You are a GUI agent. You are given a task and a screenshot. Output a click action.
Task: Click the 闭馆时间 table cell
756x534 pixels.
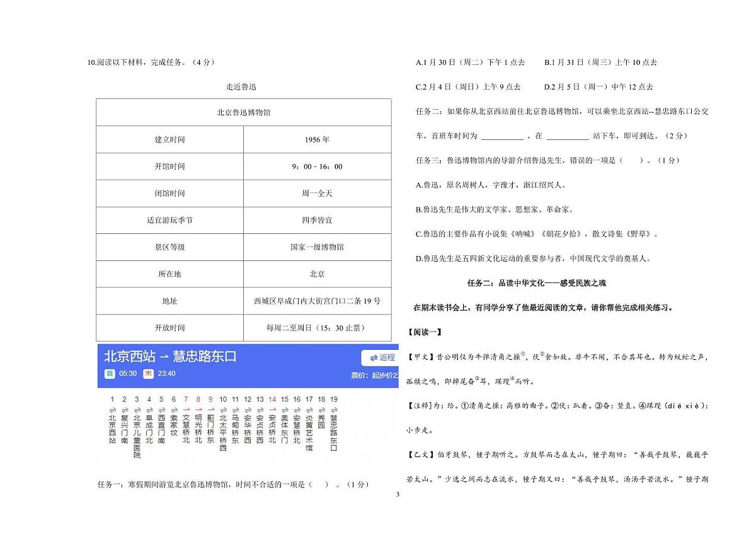click(169, 194)
